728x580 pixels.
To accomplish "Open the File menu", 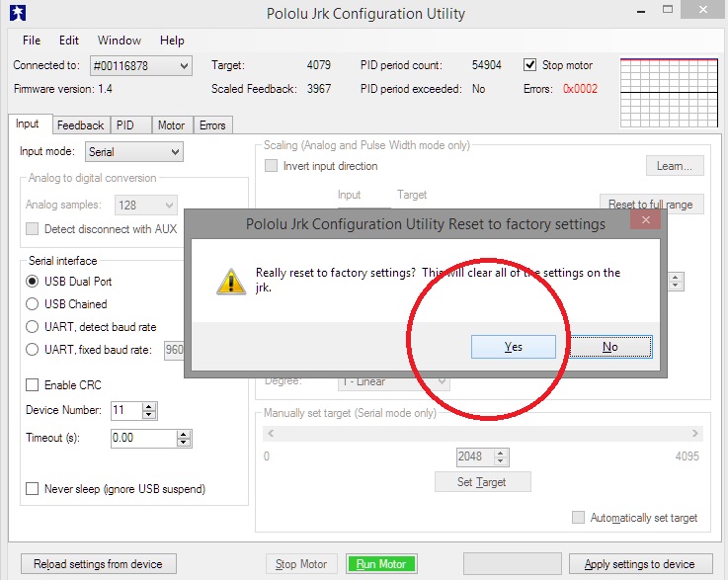I will pyautogui.click(x=32, y=41).
